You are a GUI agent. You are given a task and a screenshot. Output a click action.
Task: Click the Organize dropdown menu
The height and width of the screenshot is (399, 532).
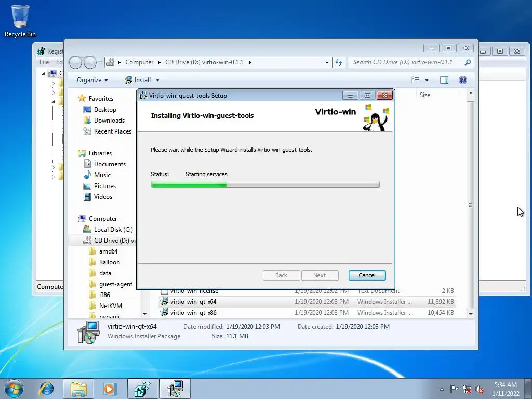(92, 80)
